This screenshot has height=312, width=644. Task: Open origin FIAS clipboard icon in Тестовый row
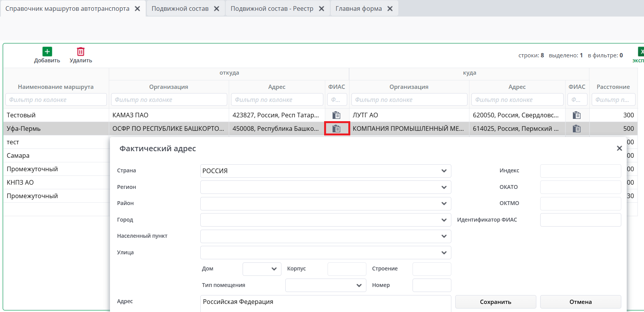point(336,115)
